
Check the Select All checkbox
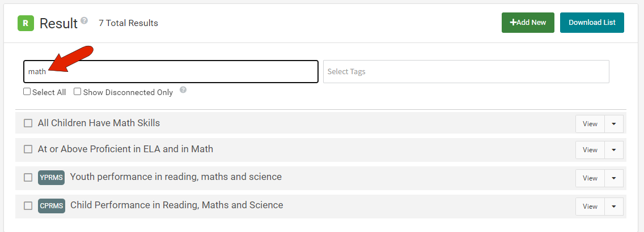click(x=27, y=92)
